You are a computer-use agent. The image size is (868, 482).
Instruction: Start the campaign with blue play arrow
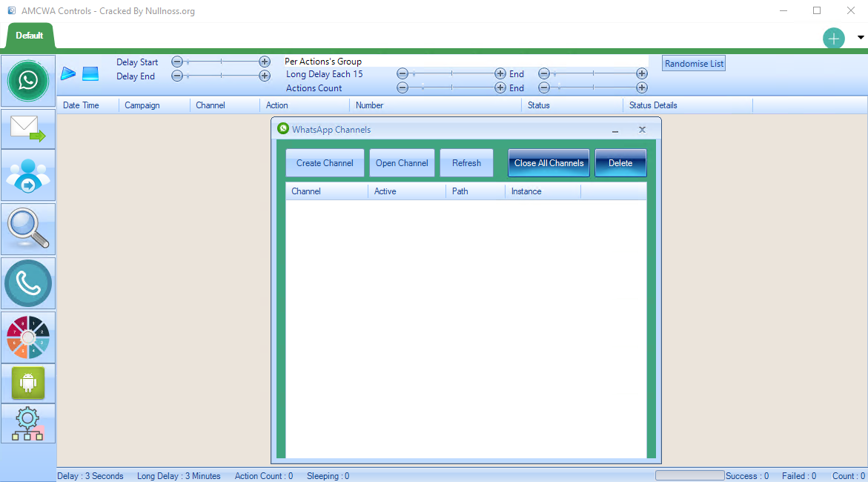click(68, 73)
